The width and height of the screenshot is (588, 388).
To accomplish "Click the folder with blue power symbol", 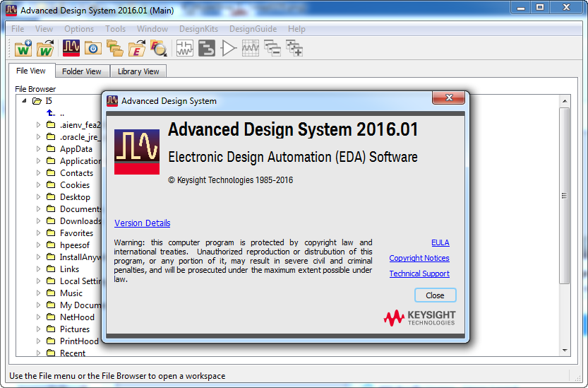I will click(x=93, y=48).
